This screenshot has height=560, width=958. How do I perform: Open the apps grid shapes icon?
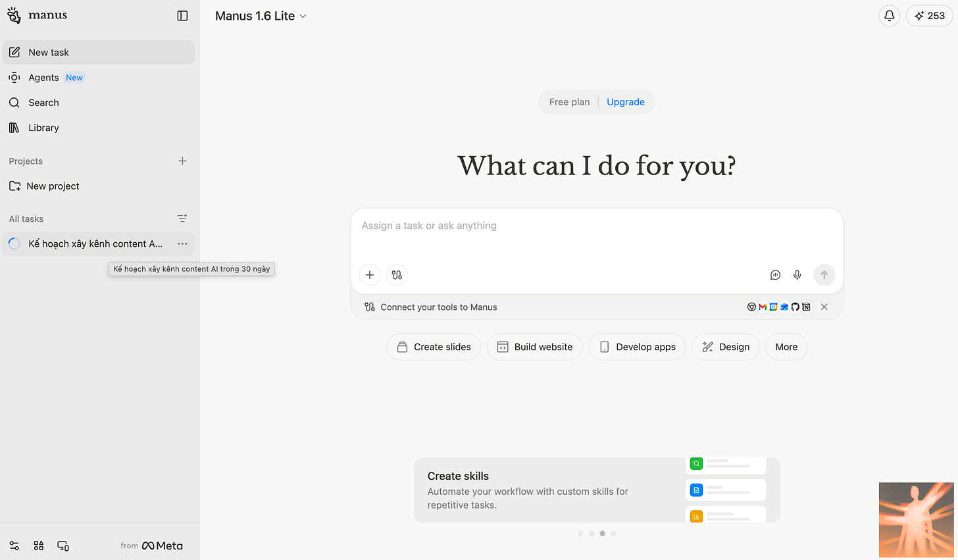[x=39, y=546]
